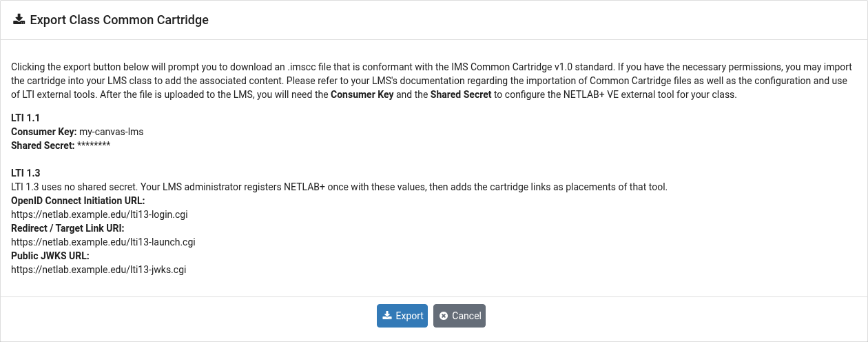This screenshot has width=868, height=342.
Task: Click the Export button
Action: click(402, 316)
